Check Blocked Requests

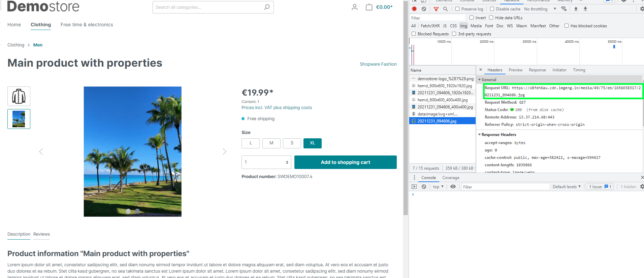coord(414,34)
